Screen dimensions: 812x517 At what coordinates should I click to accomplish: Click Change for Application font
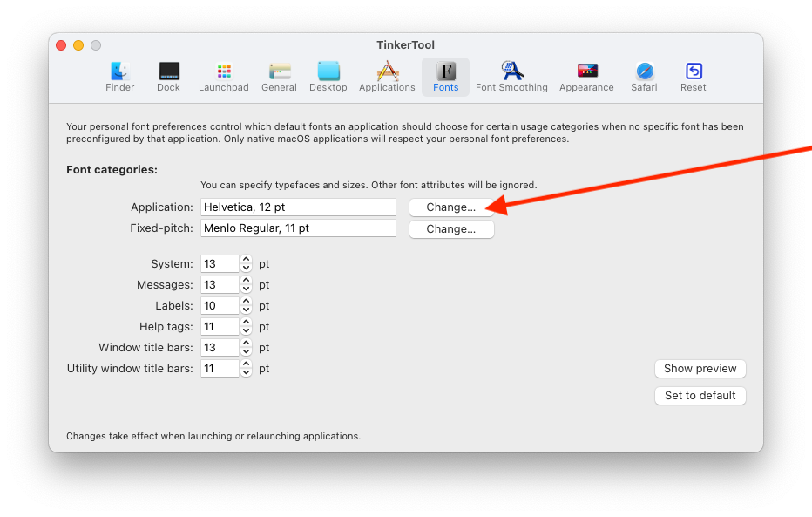click(451, 207)
